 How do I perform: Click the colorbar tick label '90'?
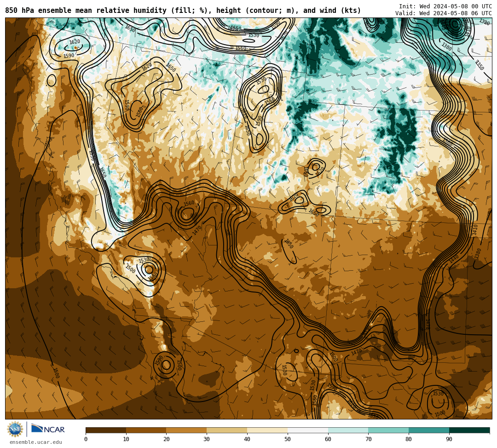[449, 439]
